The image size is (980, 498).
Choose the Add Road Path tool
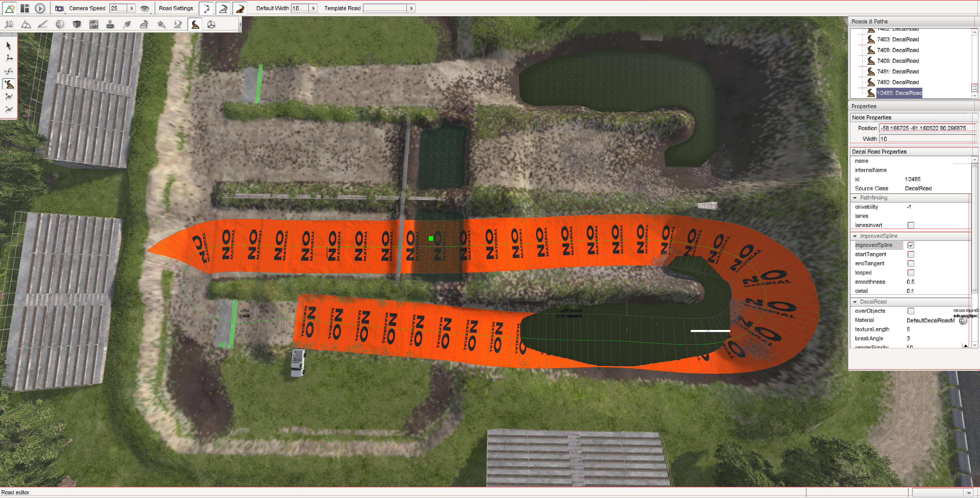tap(9, 84)
